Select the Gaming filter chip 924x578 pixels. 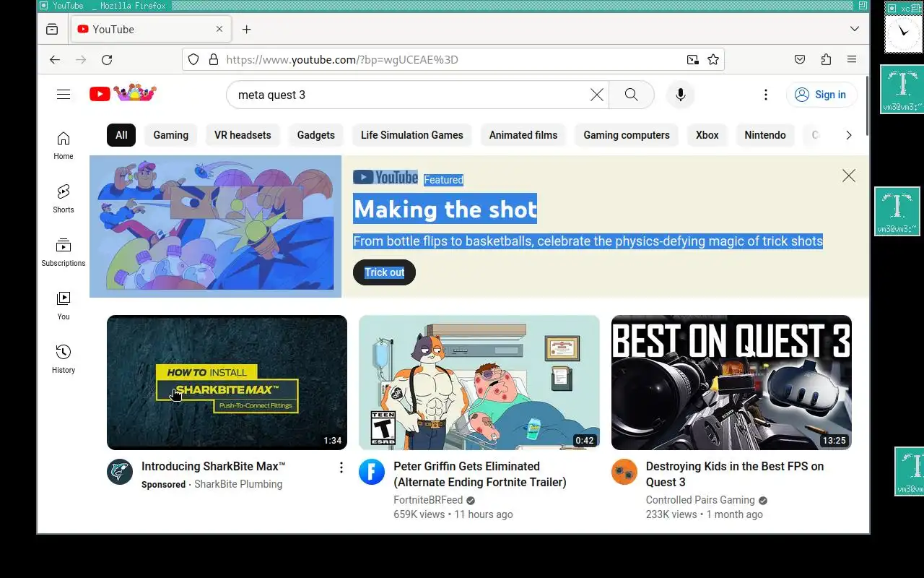pos(170,135)
